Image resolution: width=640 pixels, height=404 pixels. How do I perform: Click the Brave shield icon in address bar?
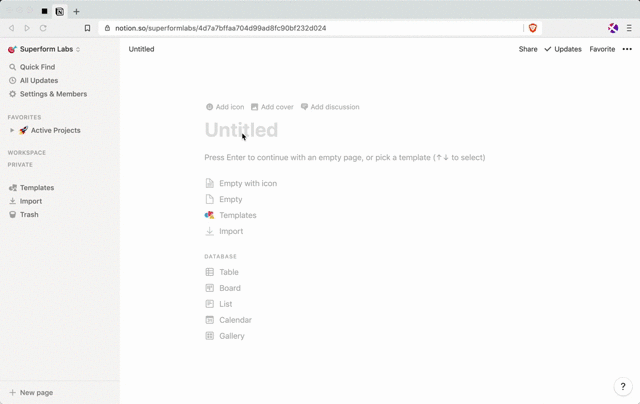click(533, 28)
